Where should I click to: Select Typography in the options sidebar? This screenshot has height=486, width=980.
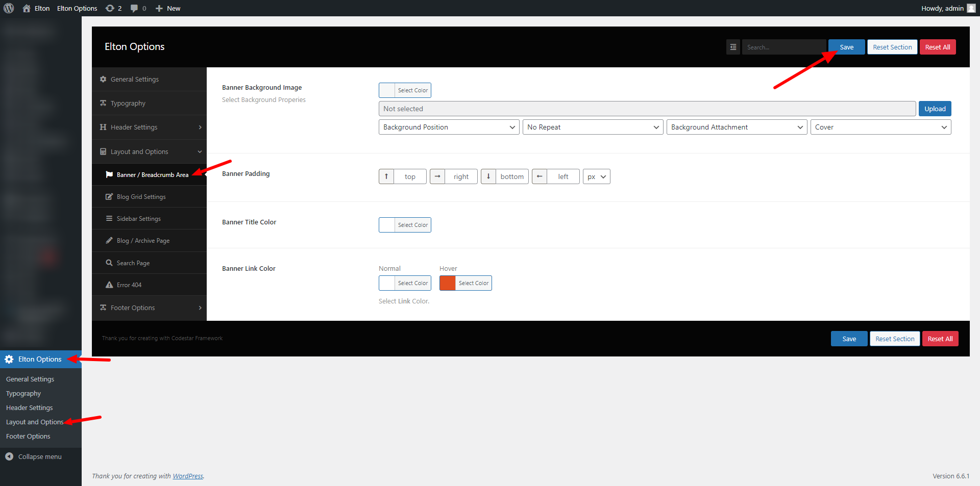coord(128,103)
